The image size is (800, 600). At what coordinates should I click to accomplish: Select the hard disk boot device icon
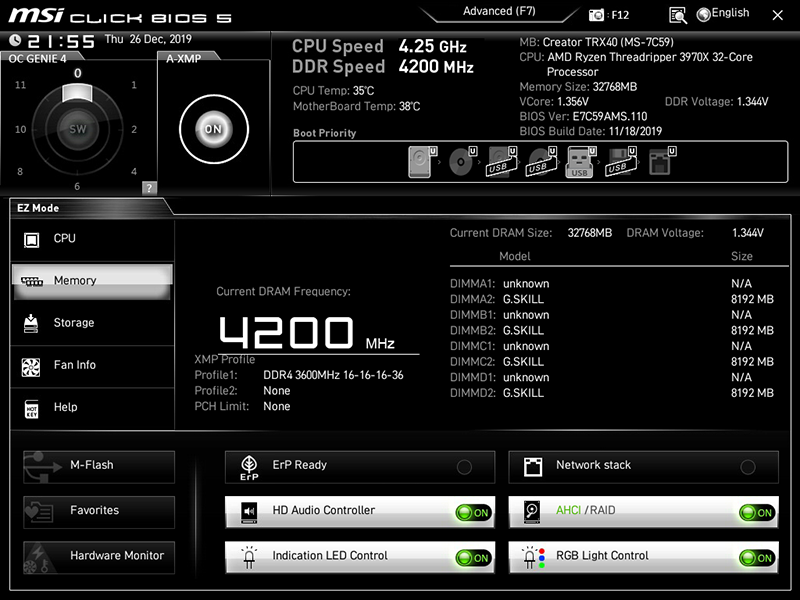click(421, 162)
